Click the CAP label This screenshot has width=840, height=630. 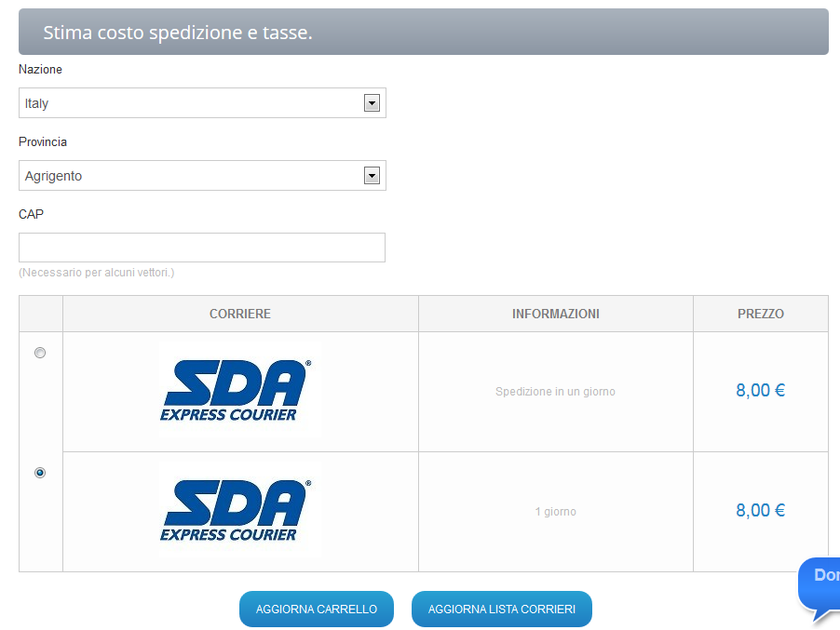[x=31, y=215]
